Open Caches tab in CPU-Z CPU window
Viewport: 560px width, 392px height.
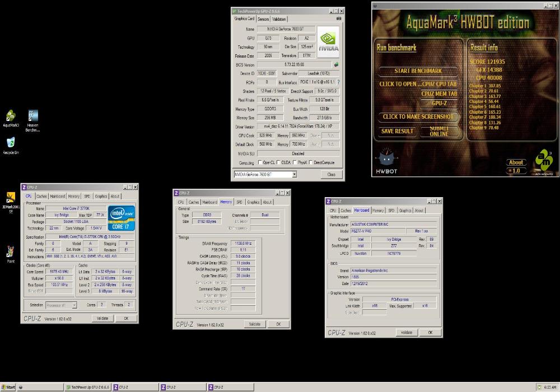[41, 196]
